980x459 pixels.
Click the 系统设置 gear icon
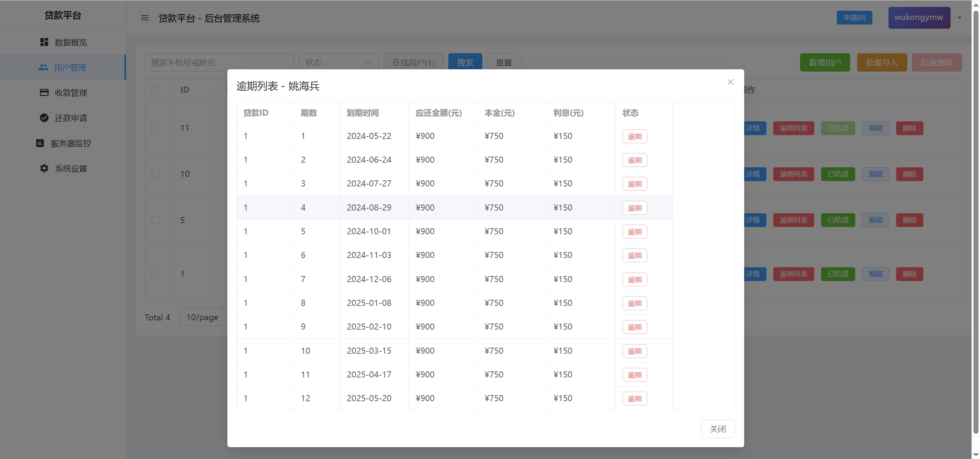tap(44, 168)
